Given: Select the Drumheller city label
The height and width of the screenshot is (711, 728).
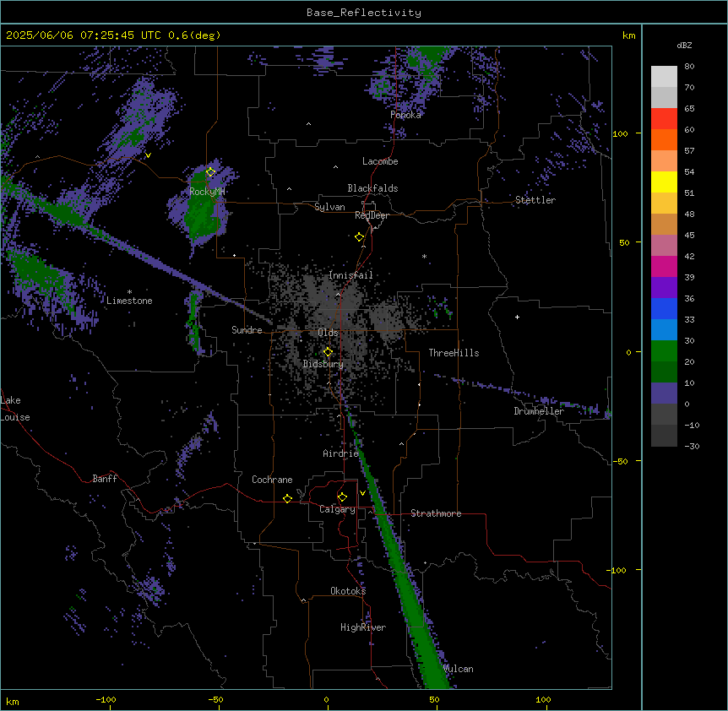Looking at the screenshot, I should [539, 411].
